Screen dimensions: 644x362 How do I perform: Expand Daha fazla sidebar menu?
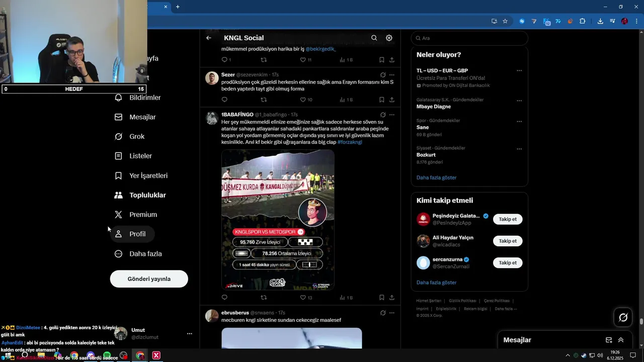click(138, 254)
